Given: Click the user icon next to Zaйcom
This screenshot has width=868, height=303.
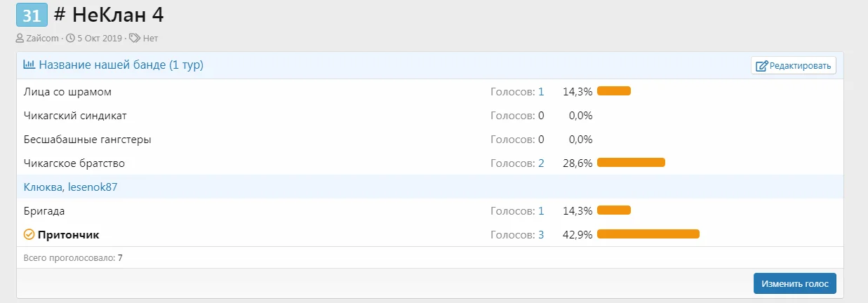Looking at the screenshot, I should [20, 39].
